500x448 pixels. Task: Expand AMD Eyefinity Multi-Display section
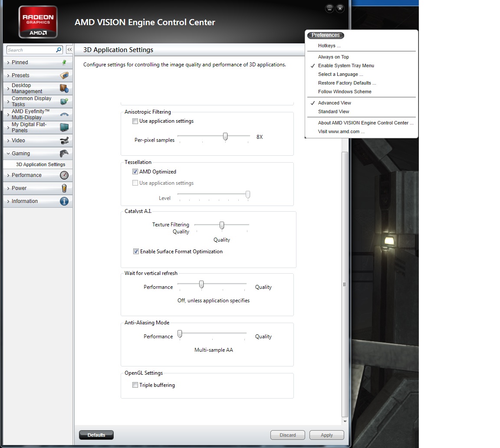click(8, 114)
